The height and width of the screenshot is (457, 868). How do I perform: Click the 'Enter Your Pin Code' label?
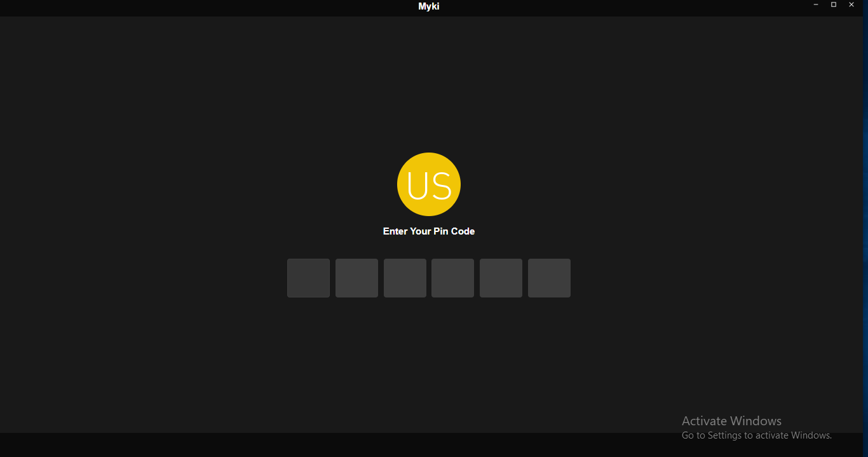(429, 231)
